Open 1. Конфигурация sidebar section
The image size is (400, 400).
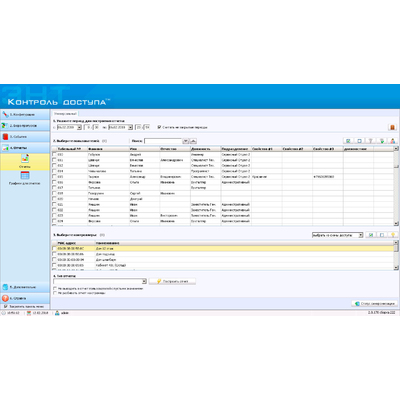pos(25,114)
